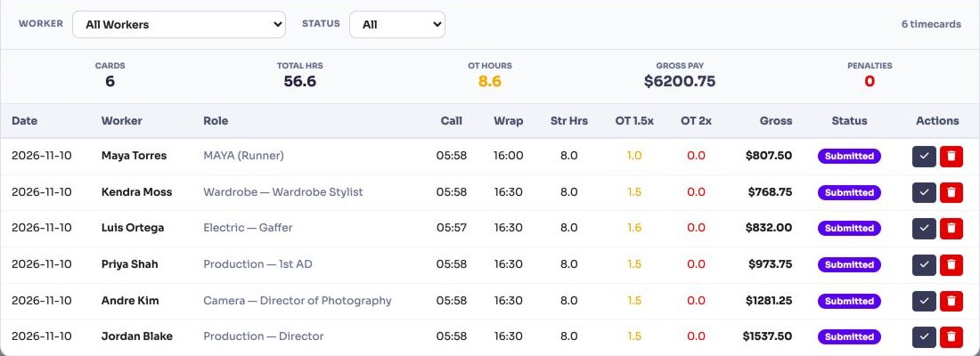Click the 05:57 call time

(x=452, y=227)
